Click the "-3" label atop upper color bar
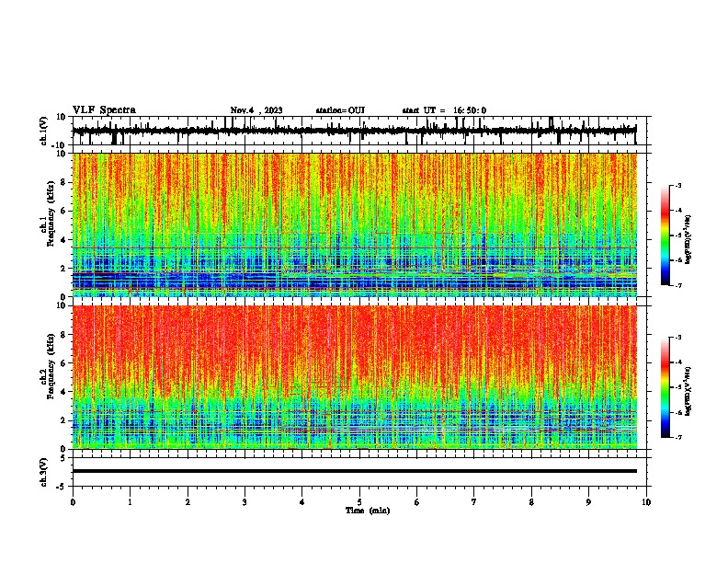Viewport: 728px width, 563px height. [677, 185]
